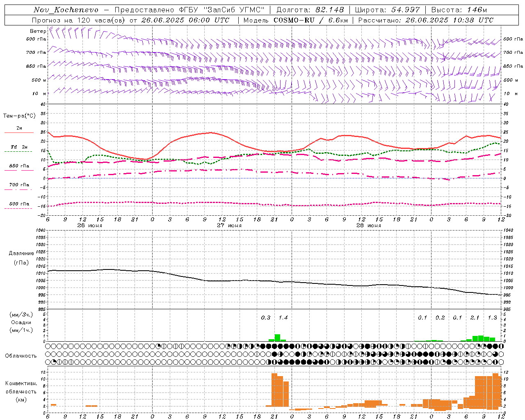This screenshot has width=525, height=420.
Task: Click the station name Nov_Kochenevo
Action: [66, 10]
